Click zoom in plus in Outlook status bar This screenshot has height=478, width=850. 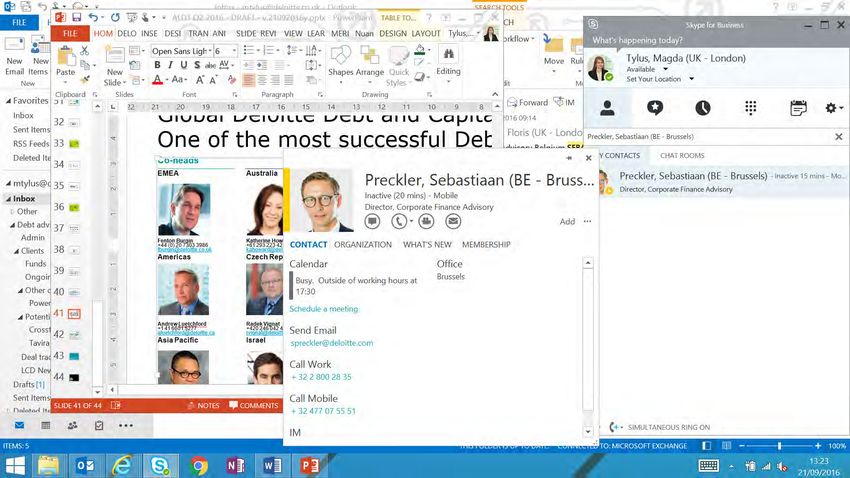click(x=817, y=446)
